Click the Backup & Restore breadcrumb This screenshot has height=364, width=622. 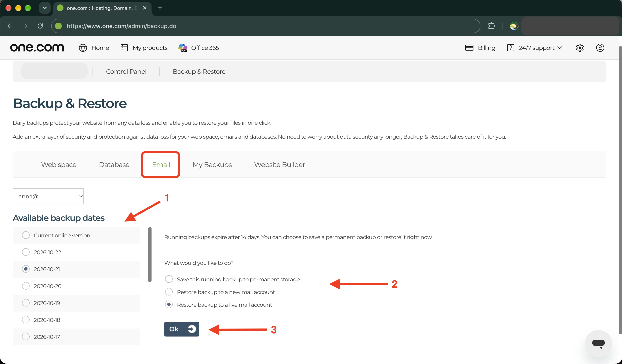coord(199,71)
